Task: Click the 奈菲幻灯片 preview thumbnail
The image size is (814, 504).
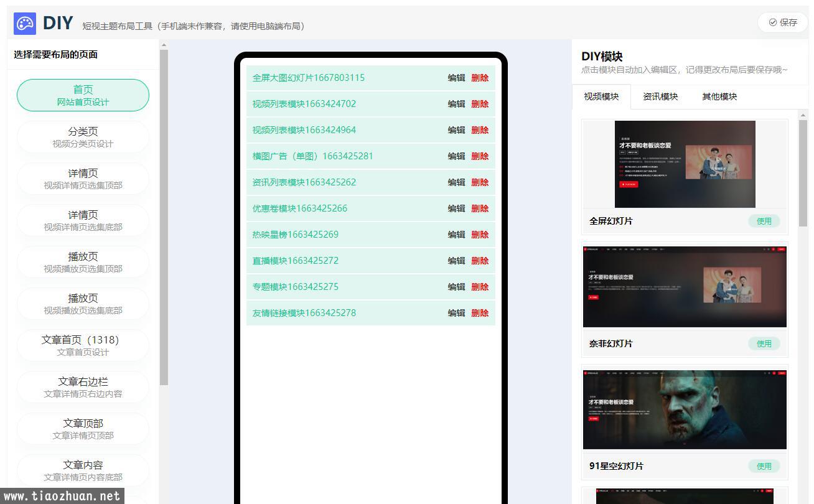Action: [685, 287]
